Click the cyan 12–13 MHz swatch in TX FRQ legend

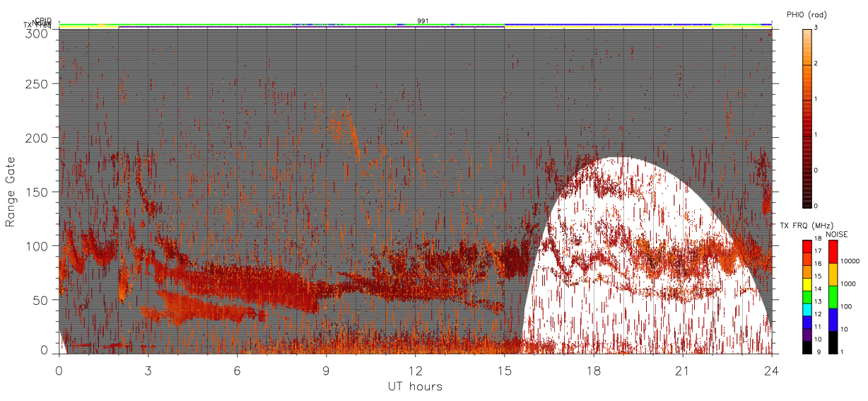(x=807, y=310)
